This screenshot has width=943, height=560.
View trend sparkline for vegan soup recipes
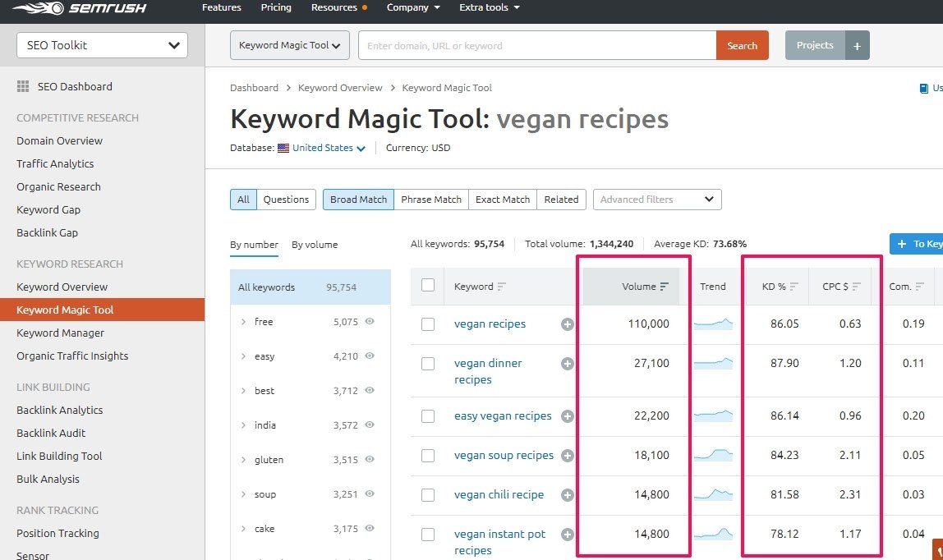click(713, 456)
